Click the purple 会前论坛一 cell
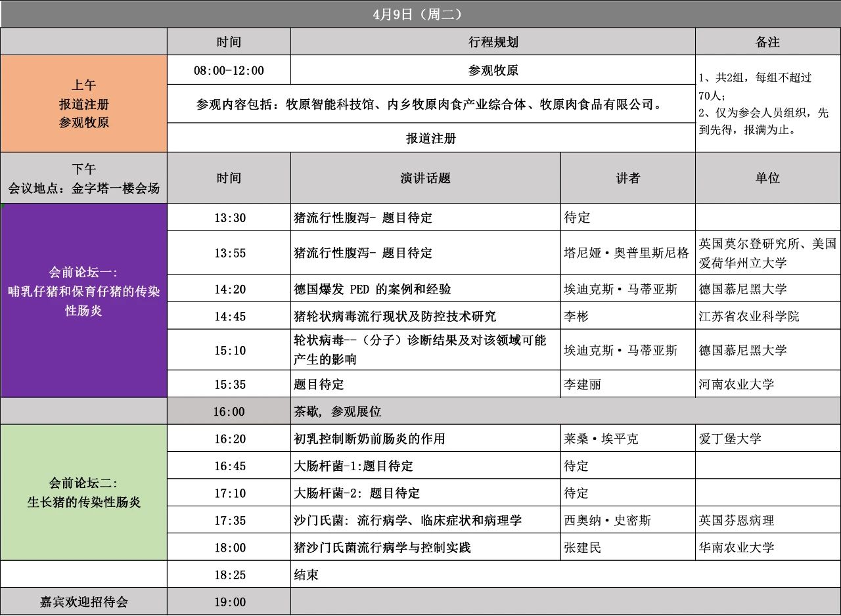Screen dimensions: 841x616 (84, 300)
